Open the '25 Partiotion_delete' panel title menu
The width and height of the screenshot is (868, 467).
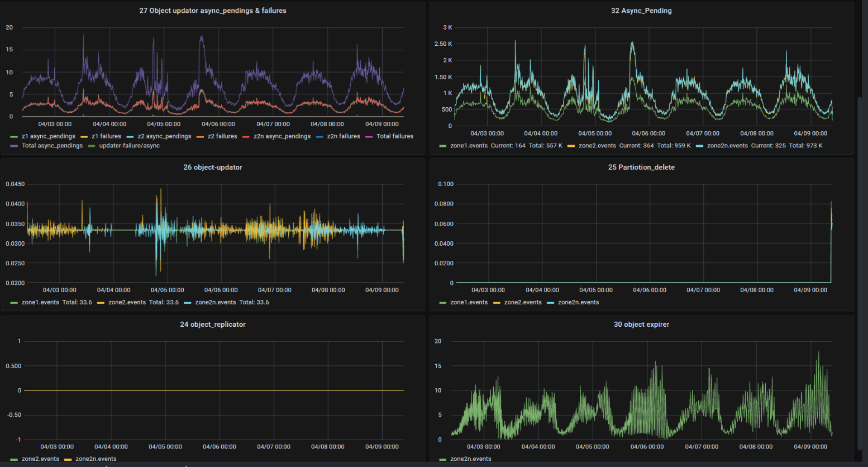click(641, 167)
